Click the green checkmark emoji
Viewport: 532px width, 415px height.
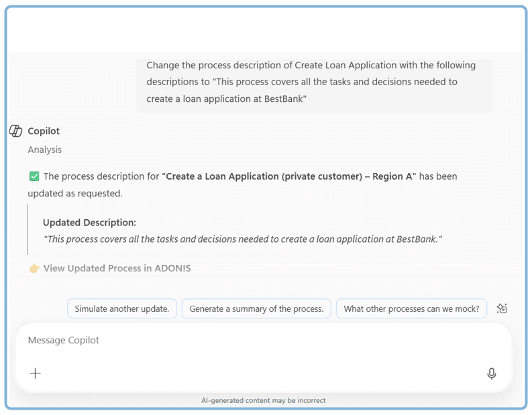pyautogui.click(x=34, y=176)
